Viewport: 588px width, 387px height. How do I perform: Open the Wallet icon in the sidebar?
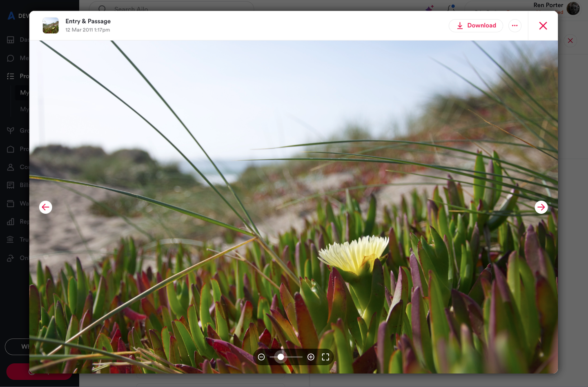point(11,203)
